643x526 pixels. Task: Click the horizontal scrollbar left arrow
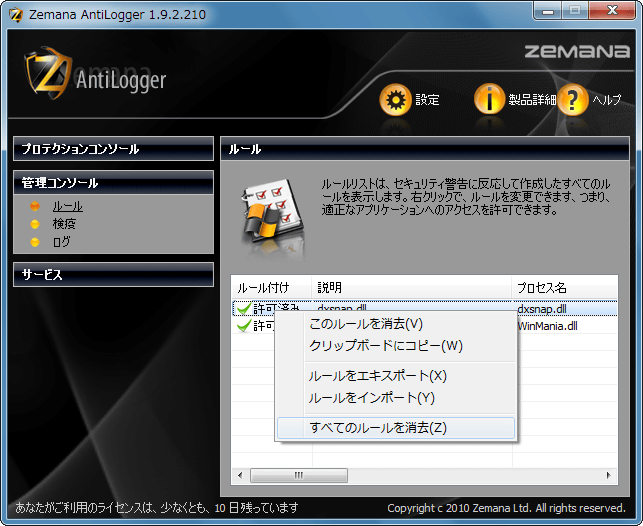tap(240, 475)
